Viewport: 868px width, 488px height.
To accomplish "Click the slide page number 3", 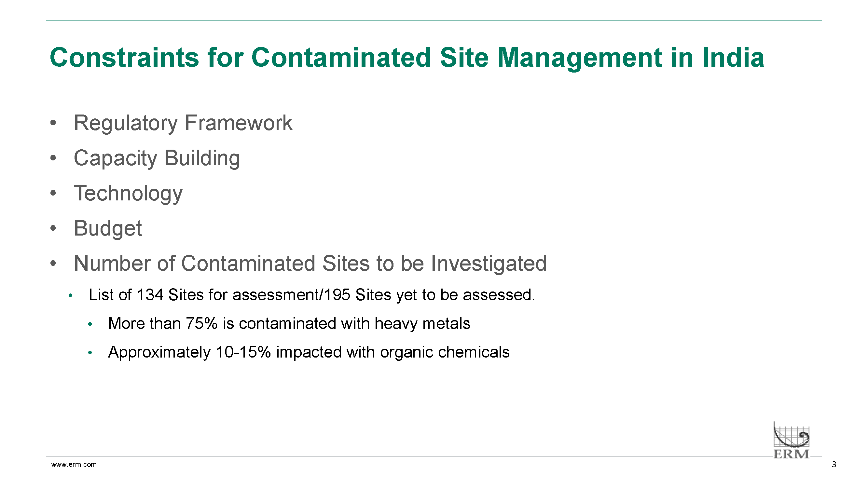I will [x=834, y=465].
